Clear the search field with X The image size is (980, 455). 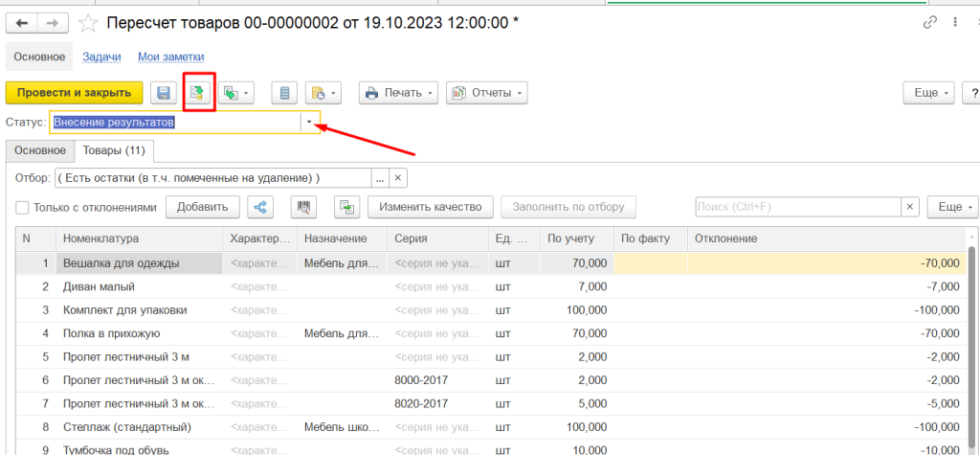point(910,207)
